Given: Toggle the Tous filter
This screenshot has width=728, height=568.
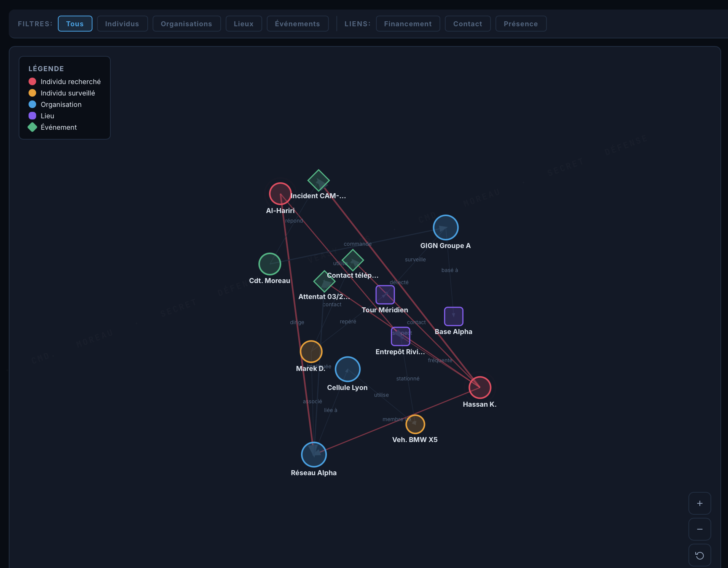Looking at the screenshot, I should tap(75, 24).
